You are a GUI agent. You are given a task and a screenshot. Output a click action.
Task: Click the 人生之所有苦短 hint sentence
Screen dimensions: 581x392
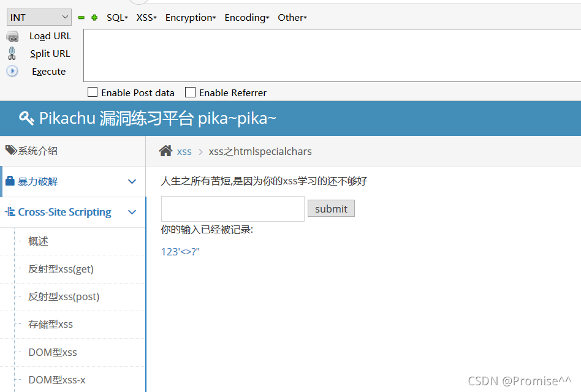pyautogui.click(x=264, y=181)
